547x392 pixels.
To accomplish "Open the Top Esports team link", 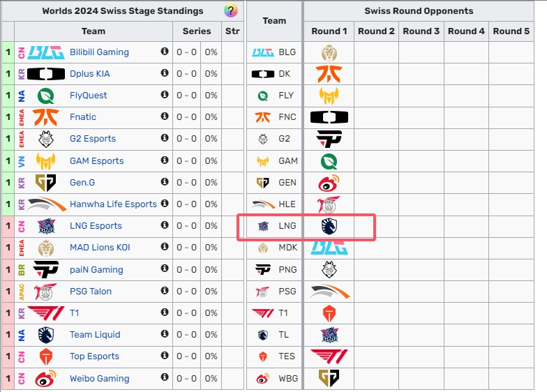I will coord(94,356).
